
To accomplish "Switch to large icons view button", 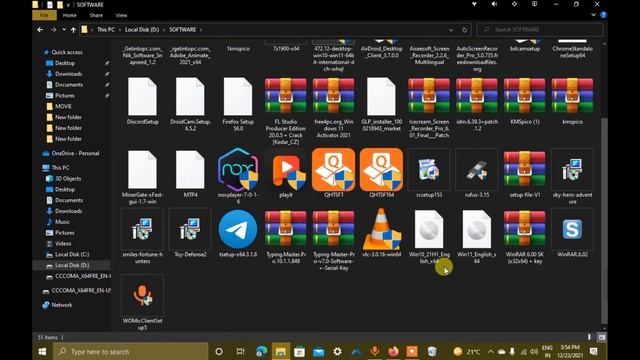I will pyautogui.click(x=602, y=337).
